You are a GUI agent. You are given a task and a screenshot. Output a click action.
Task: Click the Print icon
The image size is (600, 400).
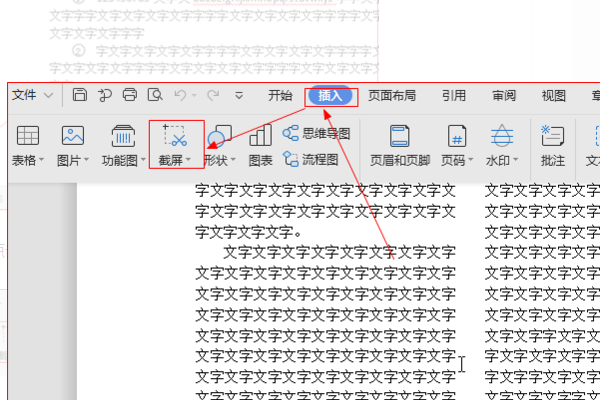[x=130, y=95]
